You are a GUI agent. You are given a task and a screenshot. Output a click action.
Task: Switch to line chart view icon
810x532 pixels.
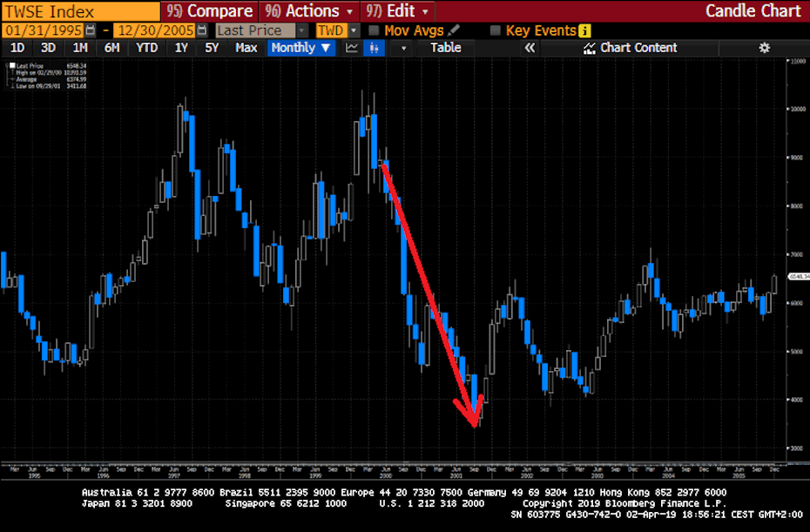click(x=352, y=48)
